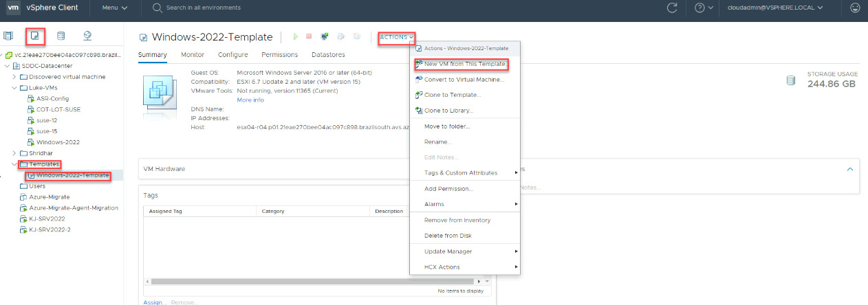Collapse the vCenter root node
Viewport: 868px width, 305px height.
[2, 54]
